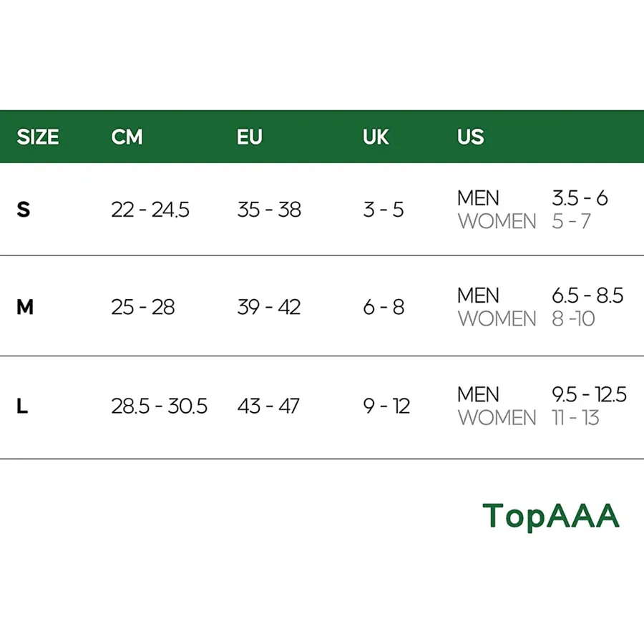This screenshot has height=644, width=644.
Task: Click the TopAAA brand logo
Action: point(551,517)
